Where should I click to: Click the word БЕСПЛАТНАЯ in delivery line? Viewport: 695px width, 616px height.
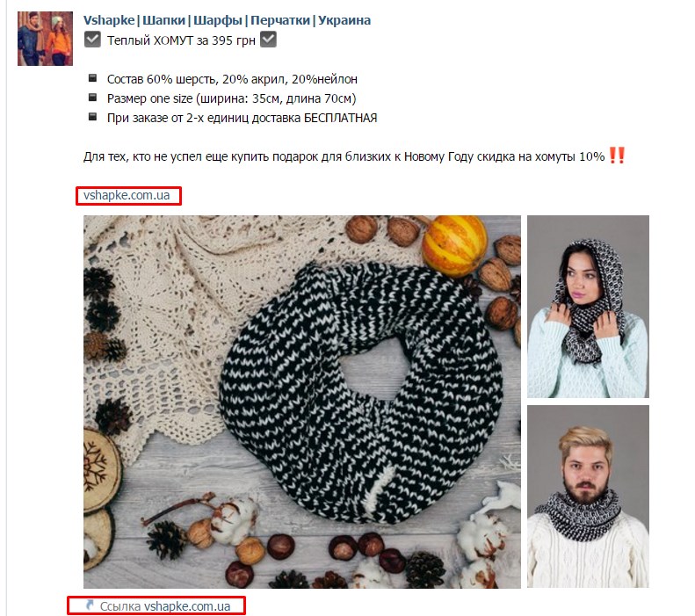click(340, 118)
